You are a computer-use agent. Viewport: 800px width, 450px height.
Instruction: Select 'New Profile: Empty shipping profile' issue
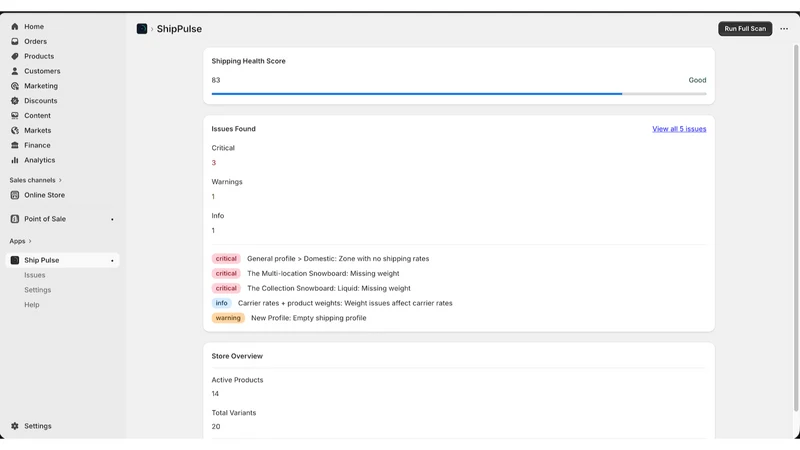click(309, 318)
